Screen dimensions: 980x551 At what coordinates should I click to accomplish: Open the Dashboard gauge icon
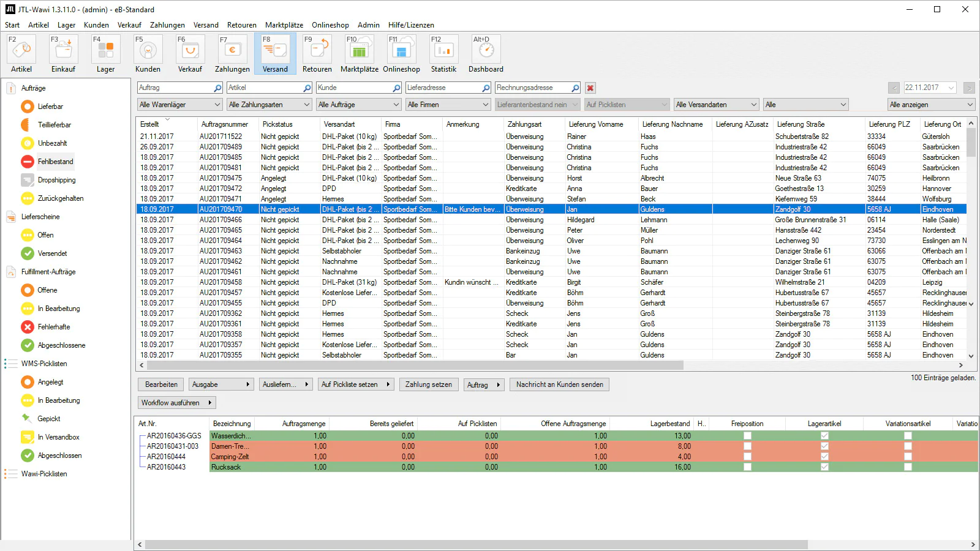(x=486, y=50)
